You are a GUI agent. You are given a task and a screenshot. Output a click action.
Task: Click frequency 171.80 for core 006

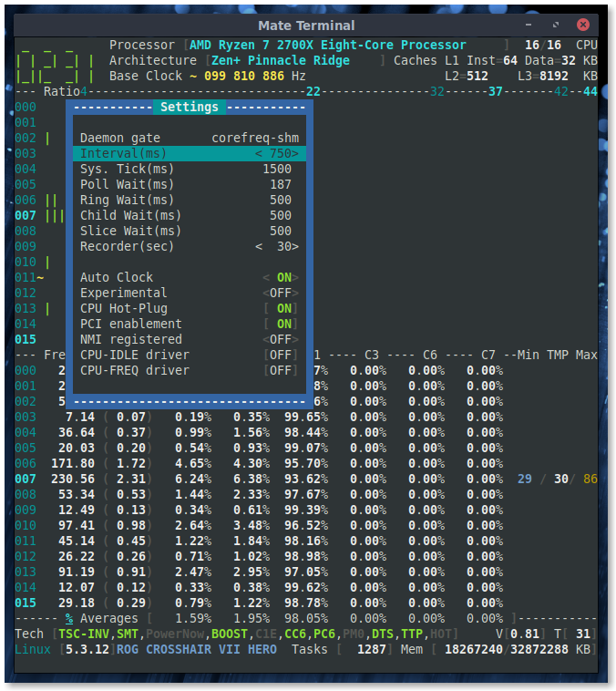click(73, 464)
